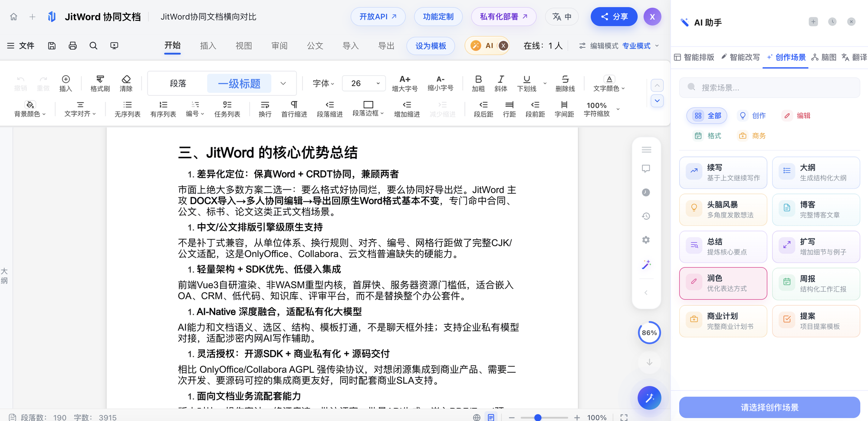
Task: Open the 专业模式 editing mode dropdown
Action: coord(640,46)
